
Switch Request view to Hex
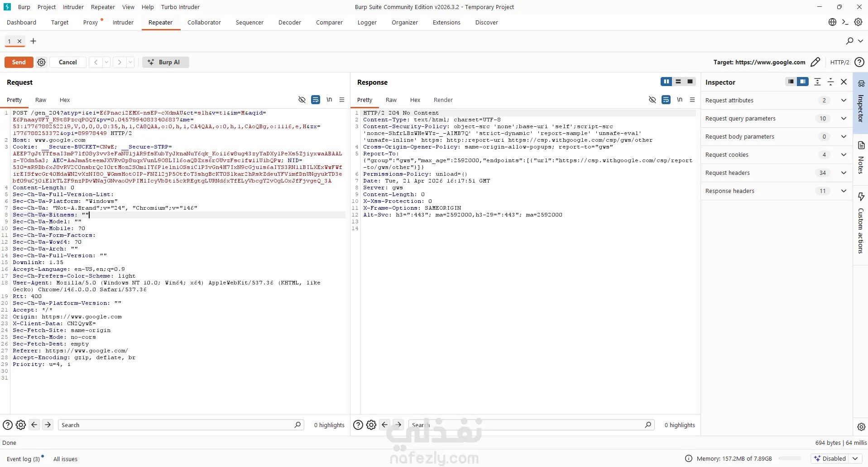65,100
